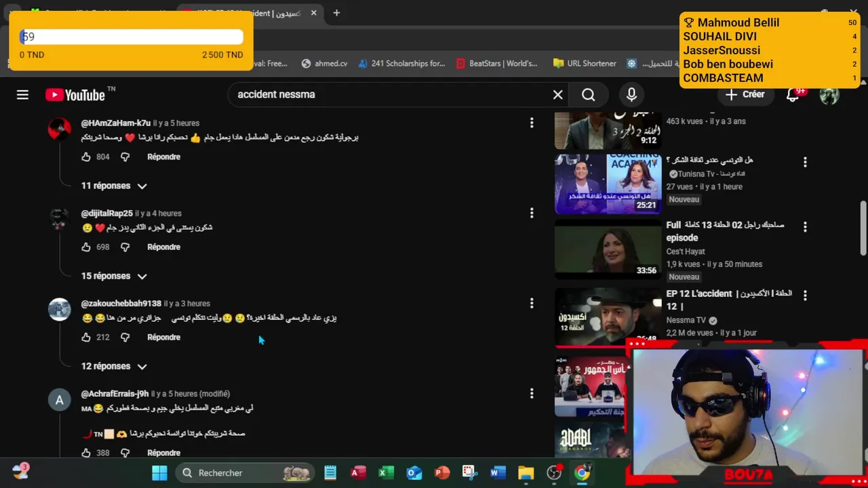Expand the 12 réponses thread
This screenshot has width=868, height=488.
pos(114,366)
